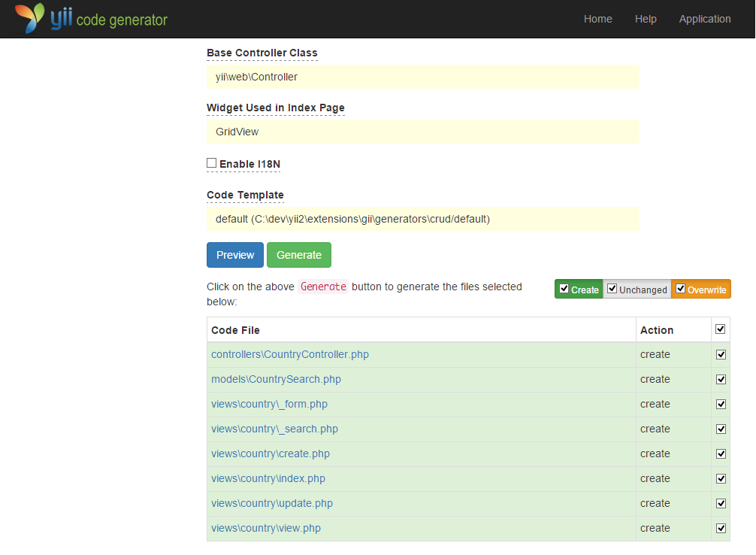The image size is (756, 555).
Task: Enable the I18N checkbox
Action: (x=212, y=163)
